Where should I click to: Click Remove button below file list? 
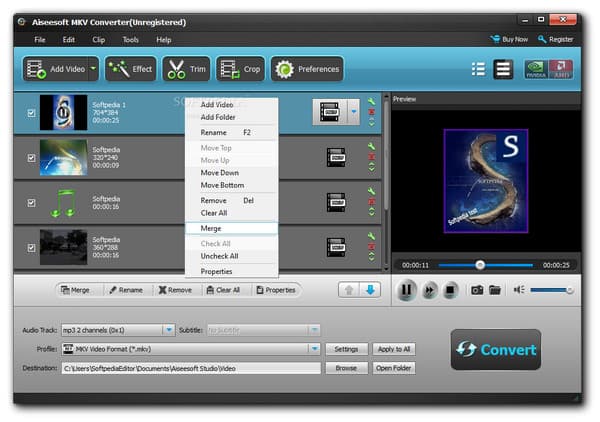pos(175,290)
